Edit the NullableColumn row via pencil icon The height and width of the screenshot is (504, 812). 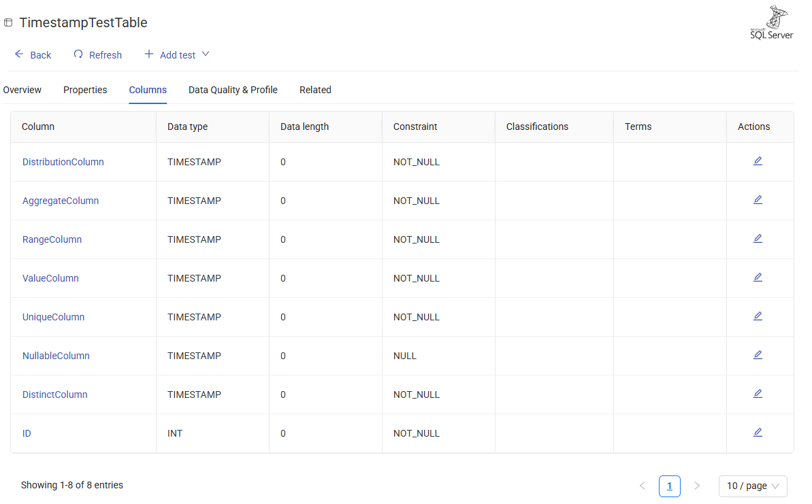pos(758,355)
